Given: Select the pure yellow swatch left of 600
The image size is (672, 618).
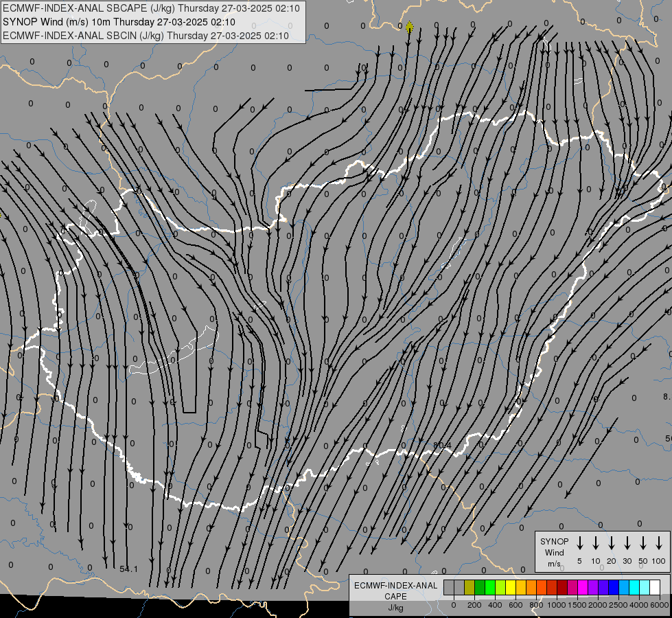Looking at the screenshot, I should pos(511,587).
